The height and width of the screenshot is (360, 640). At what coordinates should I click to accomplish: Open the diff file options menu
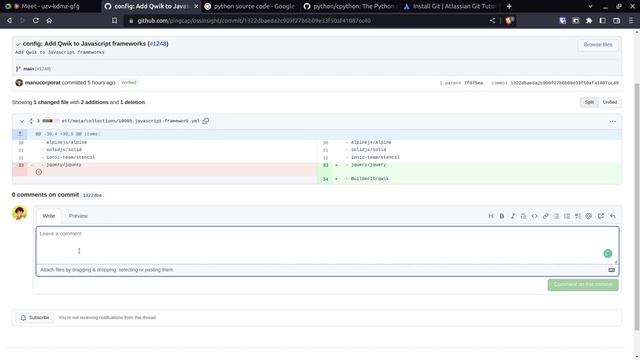point(612,121)
